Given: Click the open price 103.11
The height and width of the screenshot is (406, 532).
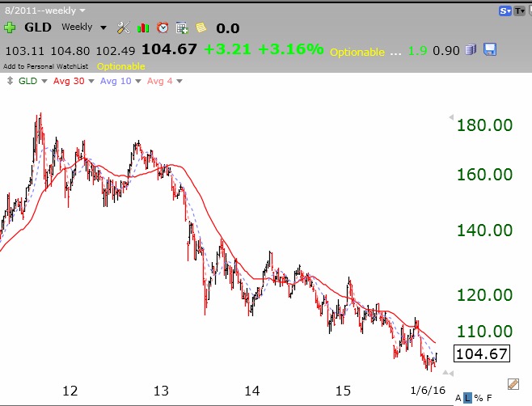Looking at the screenshot, I should point(25,51).
